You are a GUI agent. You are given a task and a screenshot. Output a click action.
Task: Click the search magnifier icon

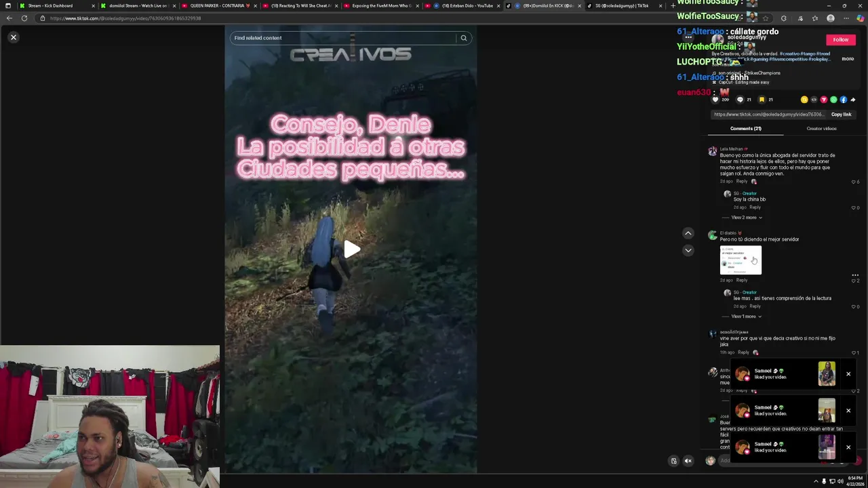[464, 38]
